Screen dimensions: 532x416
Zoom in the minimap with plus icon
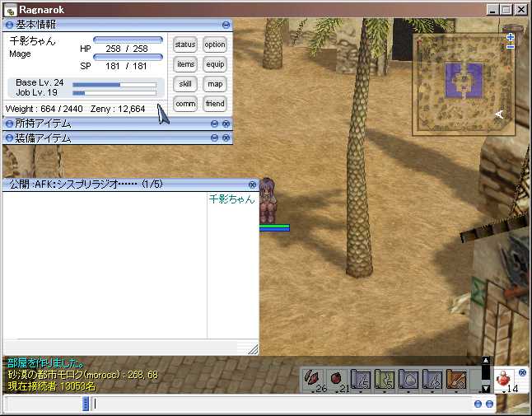(510, 37)
